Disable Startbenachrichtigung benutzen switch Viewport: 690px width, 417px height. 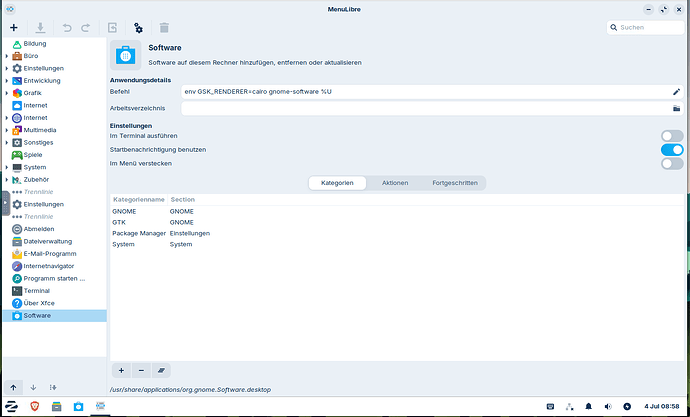click(672, 150)
